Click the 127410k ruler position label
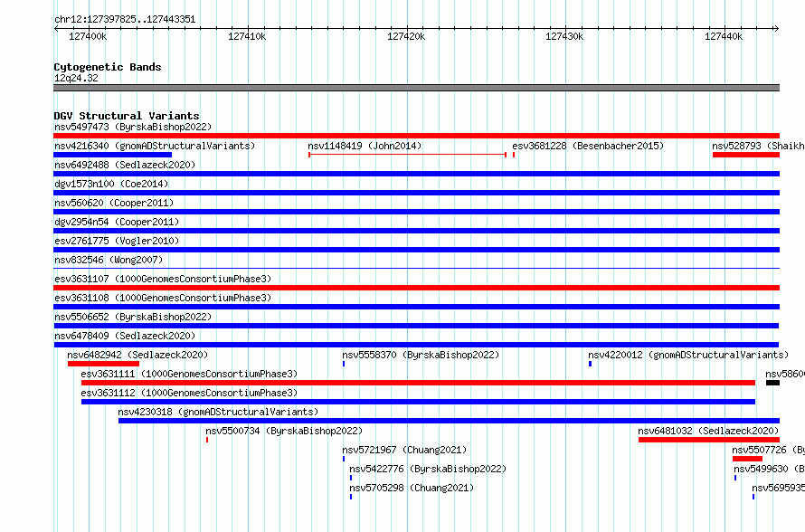 pos(247,36)
